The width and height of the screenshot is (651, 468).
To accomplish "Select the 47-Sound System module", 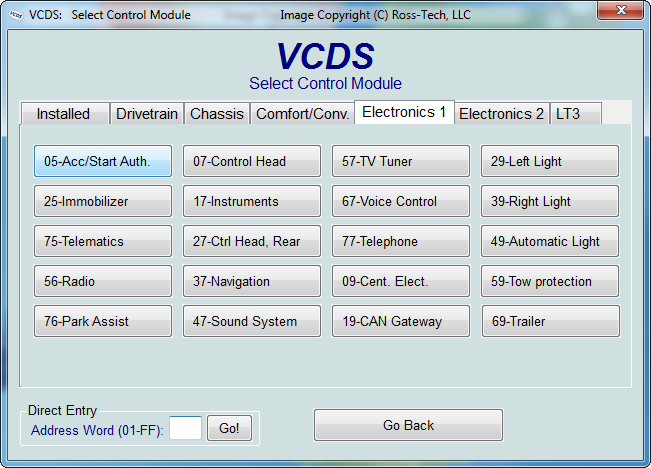I will [252, 321].
